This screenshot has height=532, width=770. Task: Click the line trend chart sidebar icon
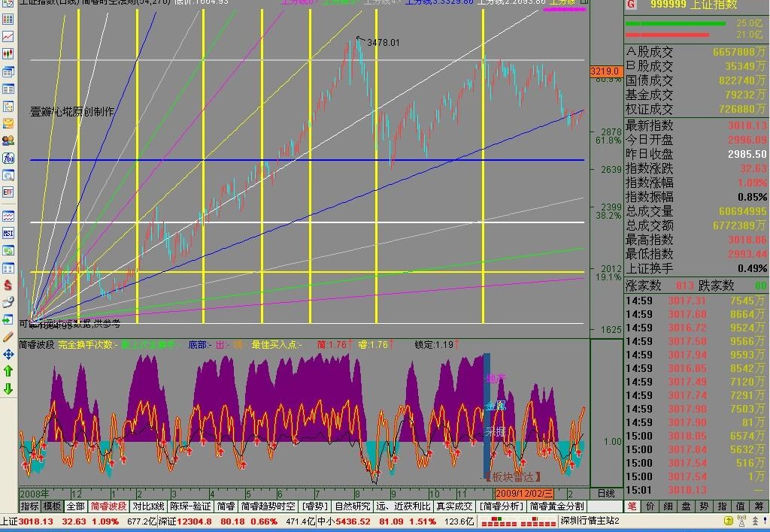[x=8, y=36]
